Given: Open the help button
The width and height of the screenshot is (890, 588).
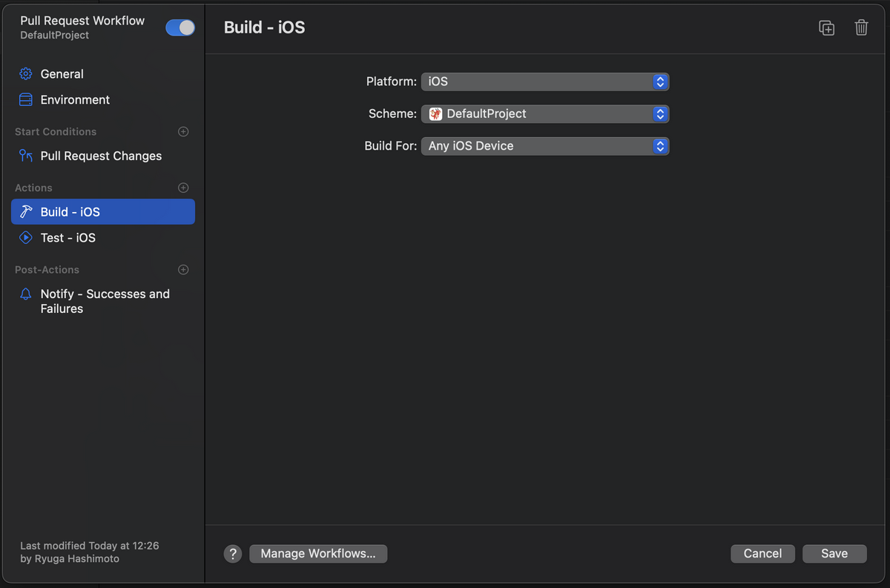Looking at the screenshot, I should (x=233, y=554).
